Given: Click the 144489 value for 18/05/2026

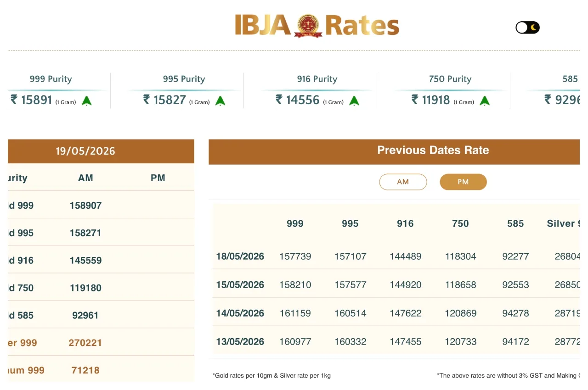Looking at the screenshot, I should coord(406,256).
